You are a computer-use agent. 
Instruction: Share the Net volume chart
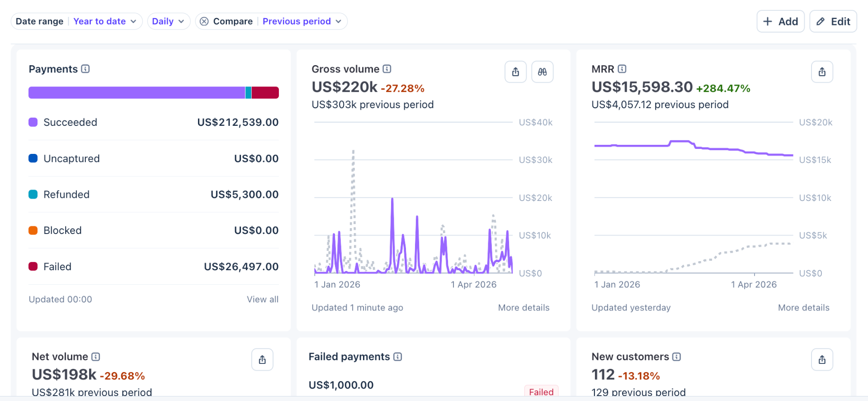[262, 360]
